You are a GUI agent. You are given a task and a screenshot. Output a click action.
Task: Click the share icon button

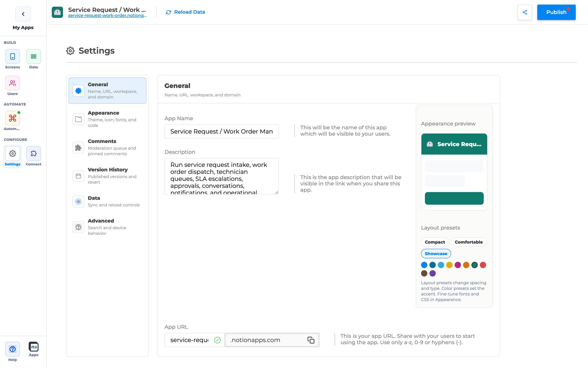point(525,12)
